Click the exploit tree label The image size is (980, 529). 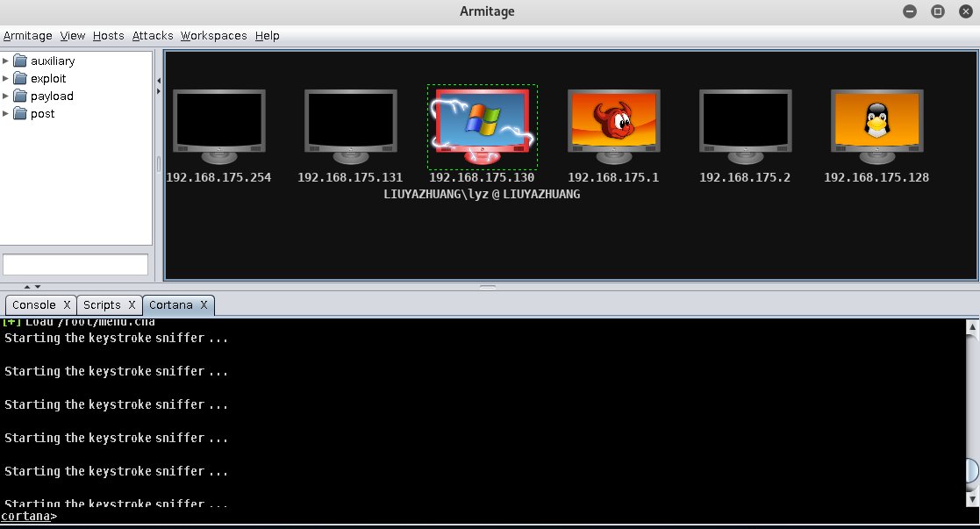click(48, 78)
